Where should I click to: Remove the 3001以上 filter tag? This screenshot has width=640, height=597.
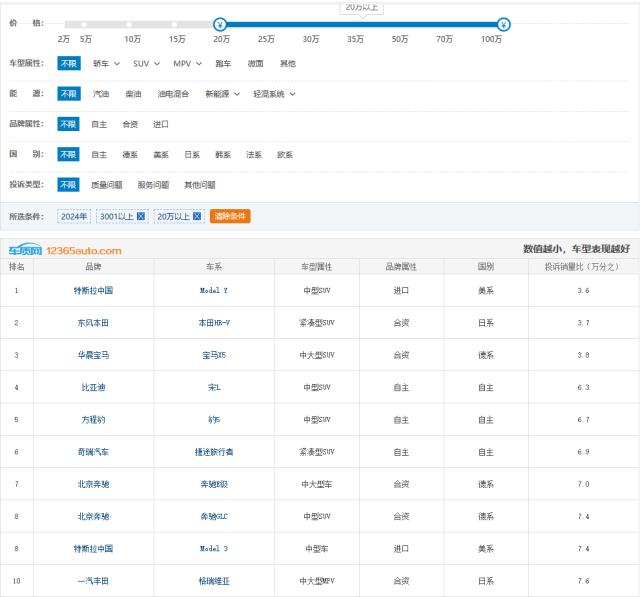141,216
